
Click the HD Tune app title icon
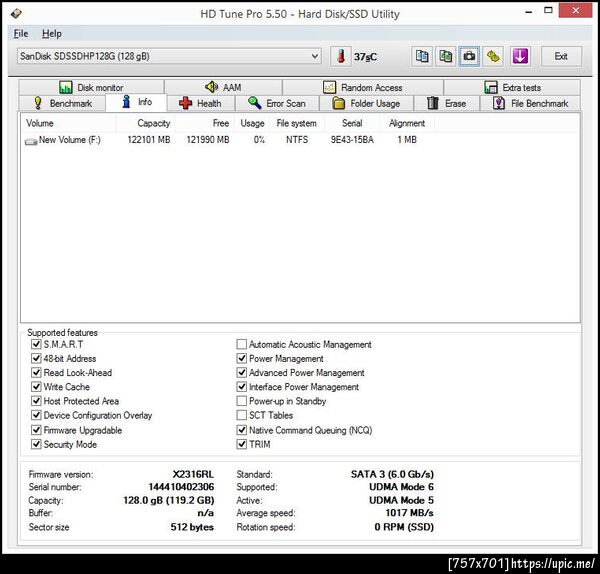(16, 14)
